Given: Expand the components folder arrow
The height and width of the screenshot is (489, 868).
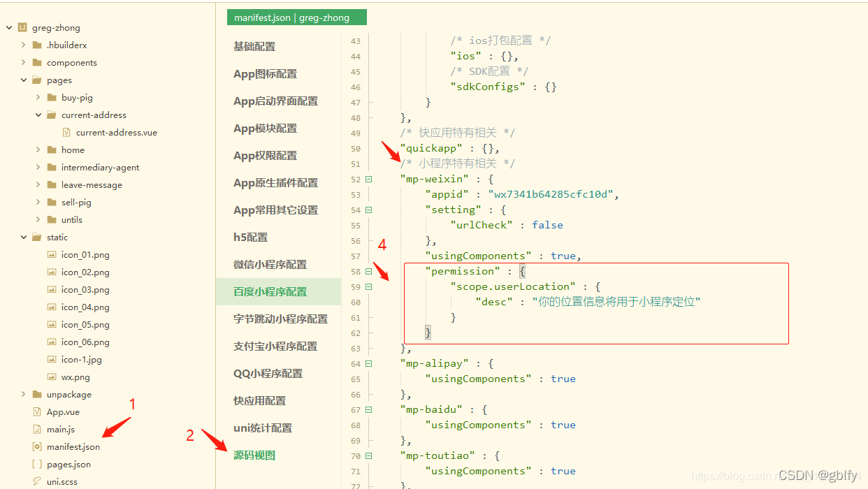Looking at the screenshot, I should click(x=23, y=63).
